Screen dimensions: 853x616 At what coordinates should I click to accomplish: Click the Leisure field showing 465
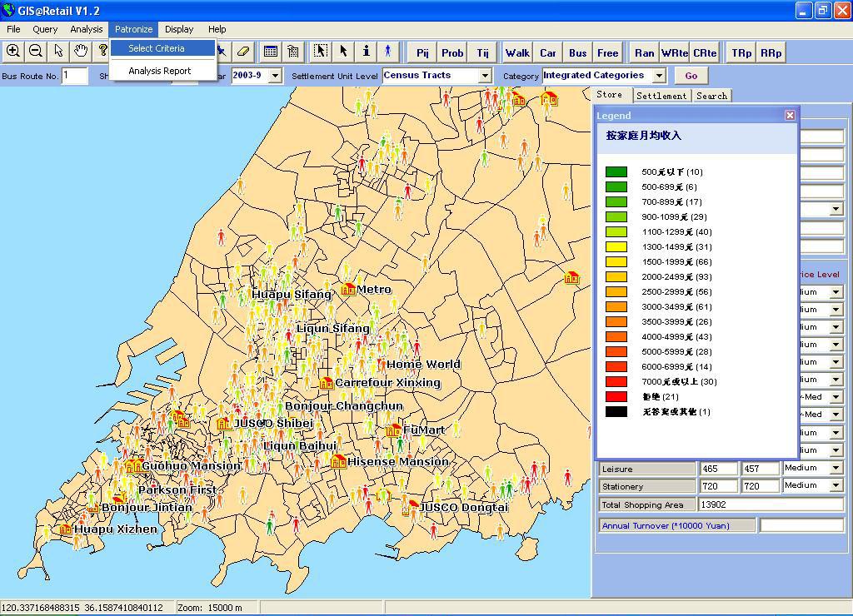point(719,469)
